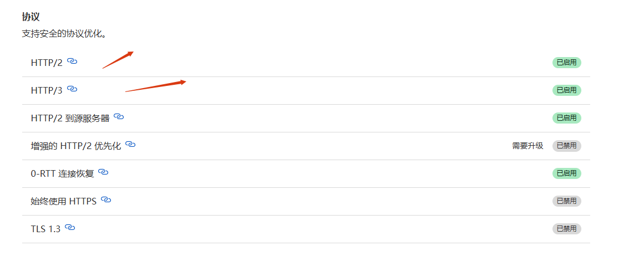
Task: Select the HTTP/2 row label
Action: point(47,63)
